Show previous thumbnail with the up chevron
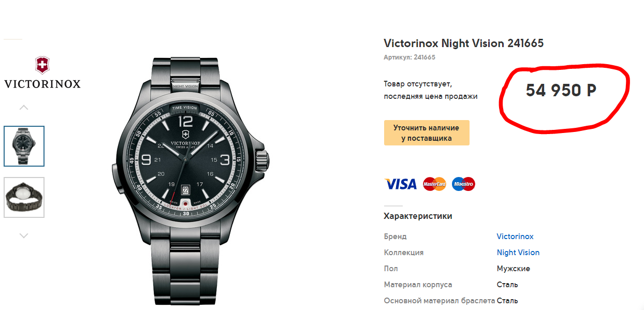The width and height of the screenshot is (644, 310). tap(24, 108)
